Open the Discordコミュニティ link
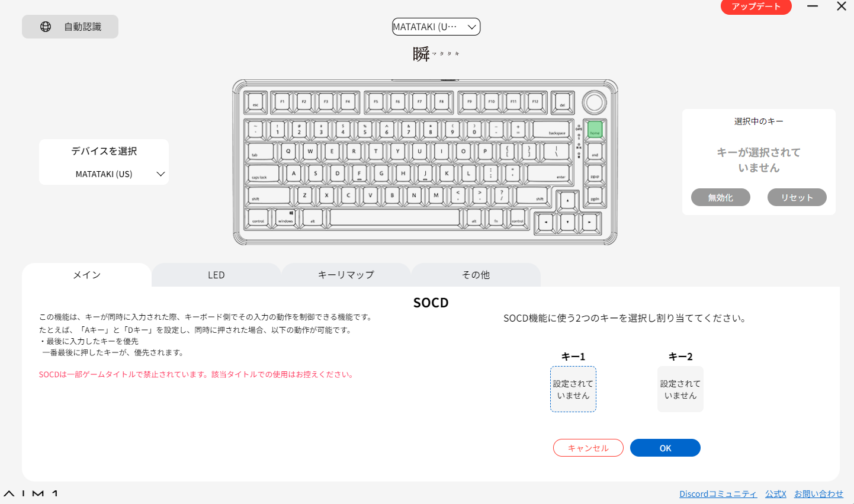This screenshot has width=854, height=504. pos(718,494)
